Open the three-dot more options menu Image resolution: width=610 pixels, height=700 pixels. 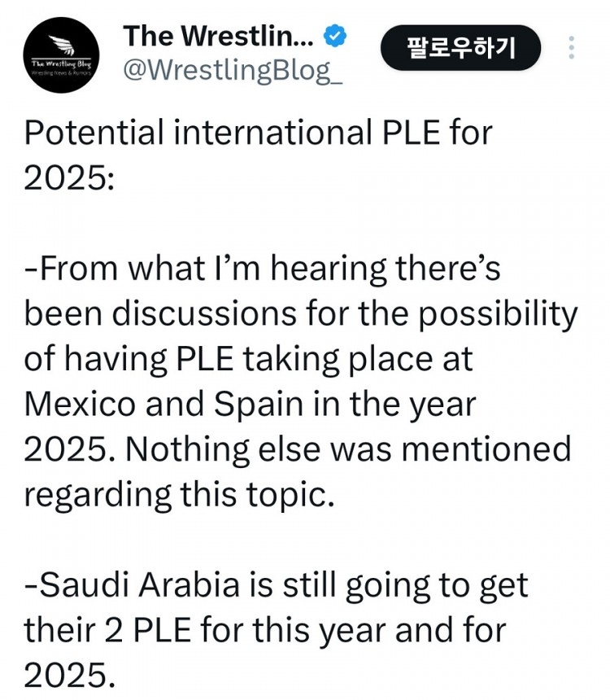[572, 47]
